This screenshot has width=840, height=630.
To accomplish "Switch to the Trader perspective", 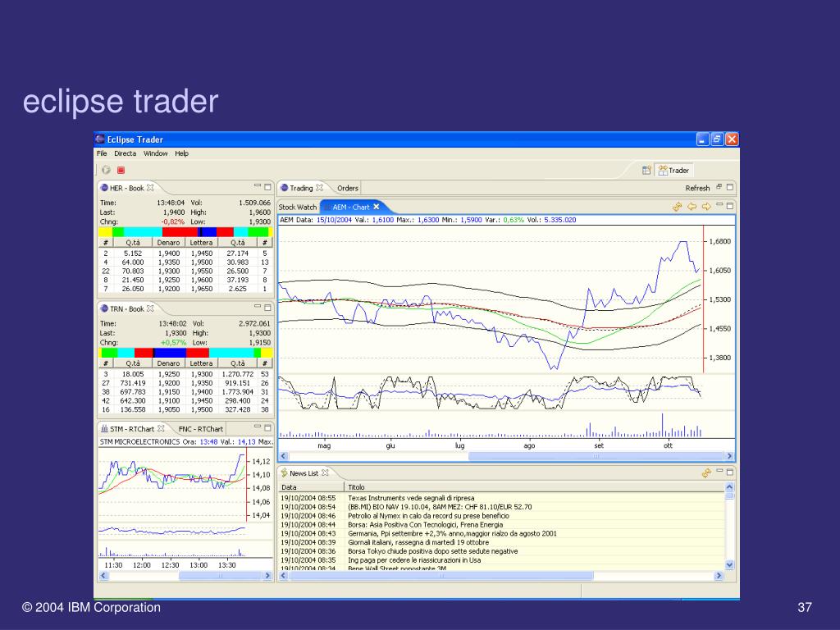I will [674, 171].
